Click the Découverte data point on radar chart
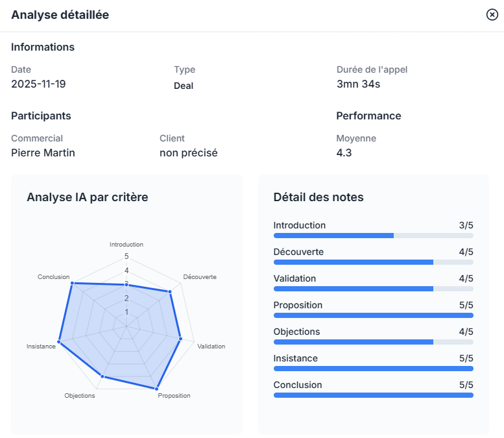504x438 pixels. click(170, 292)
